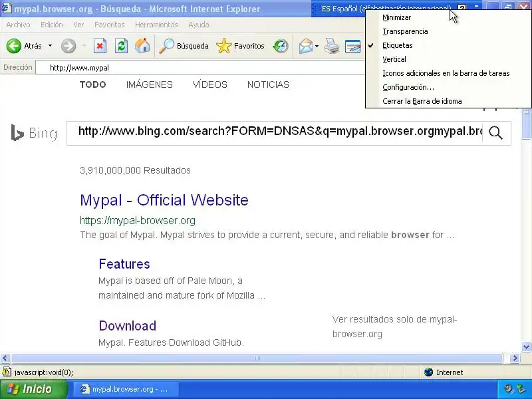Go back with the green Atrás arrow
The height and width of the screenshot is (399, 532).
(13, 46)
